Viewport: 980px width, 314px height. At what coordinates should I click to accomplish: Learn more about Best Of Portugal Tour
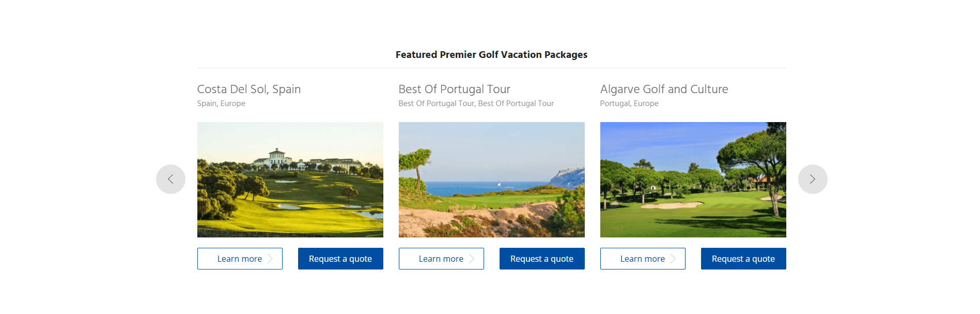tap(441, 259)
